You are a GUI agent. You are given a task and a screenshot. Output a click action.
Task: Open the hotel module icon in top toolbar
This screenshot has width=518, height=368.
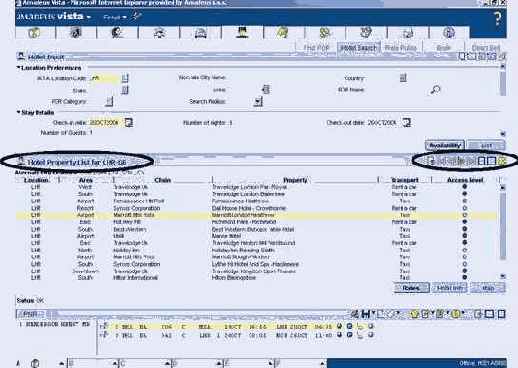(x=242, y=33)
